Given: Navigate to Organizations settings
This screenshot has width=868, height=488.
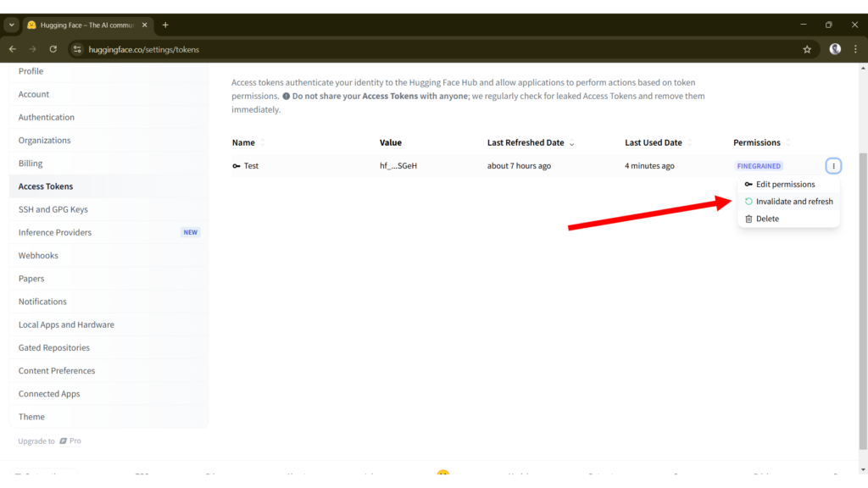Looking at the screenshot, I should [x=109, y=141].
